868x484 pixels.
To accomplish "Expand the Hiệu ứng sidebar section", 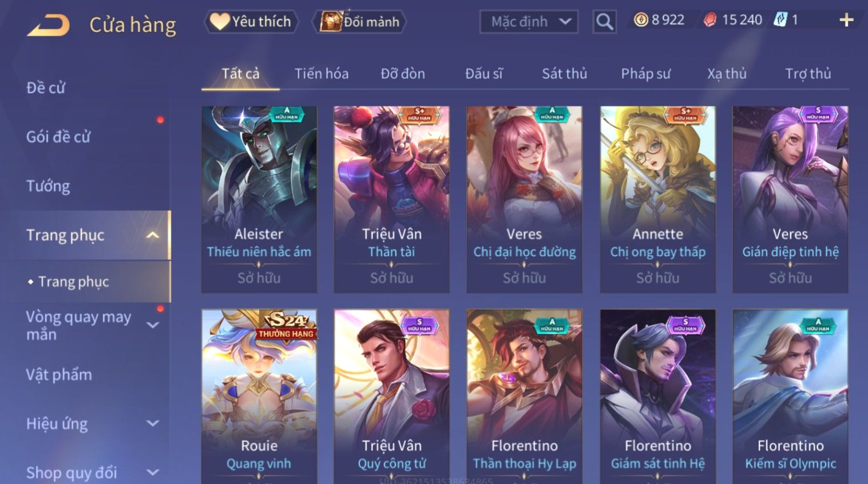I will (153, 423).
